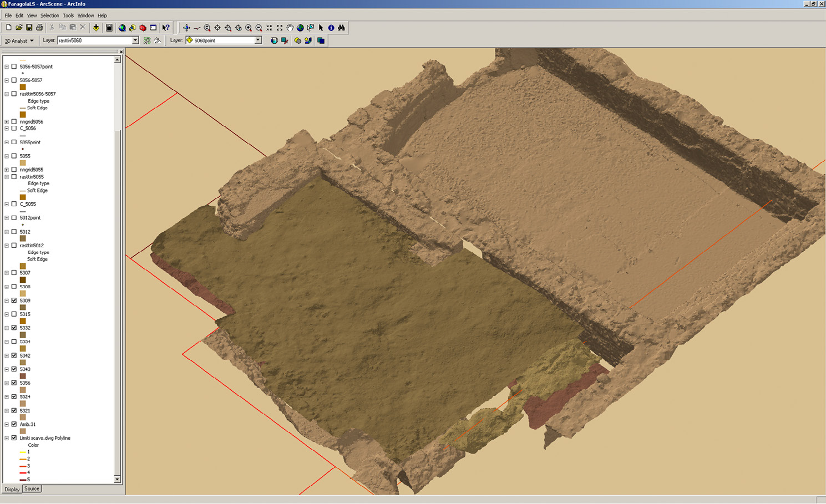Click the table of contents scroll-down arrow
This screenshot has width=826, height=504.
(x=117, y=479)
